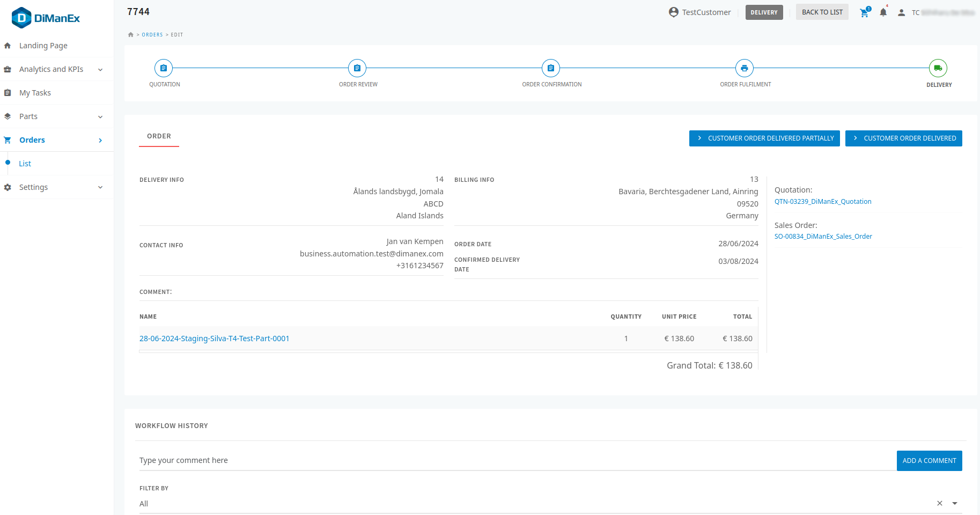This screenshot has width=980, height=515.
Task: Click the DiManEx logo
Action: tap(46, 18)
